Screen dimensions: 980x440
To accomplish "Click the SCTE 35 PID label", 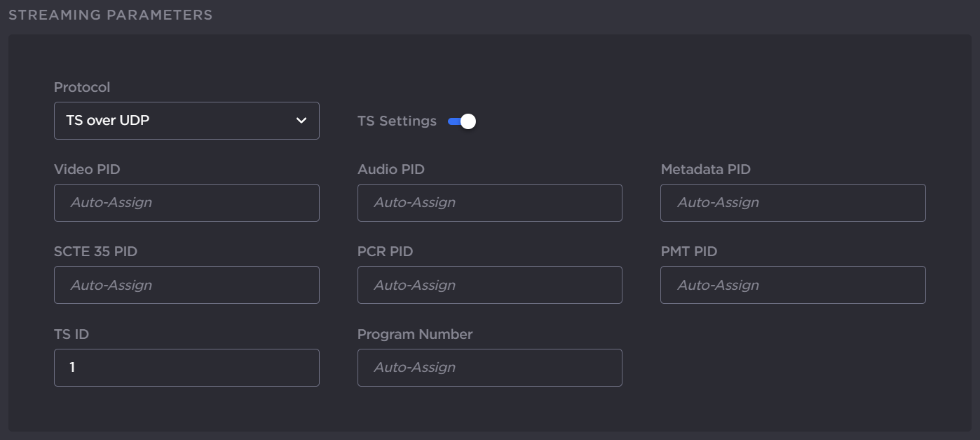I will click(95, 251).
